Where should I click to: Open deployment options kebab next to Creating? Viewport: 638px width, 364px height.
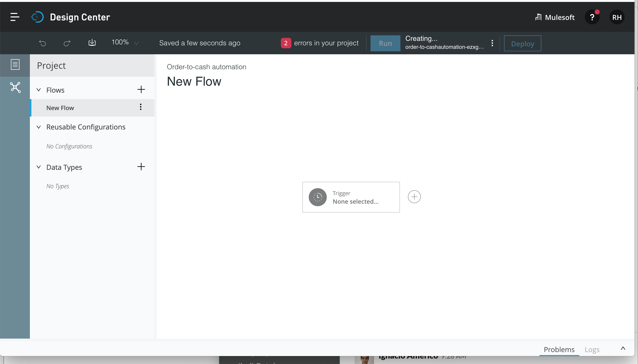pyautogui.click(x=492, y=43)
